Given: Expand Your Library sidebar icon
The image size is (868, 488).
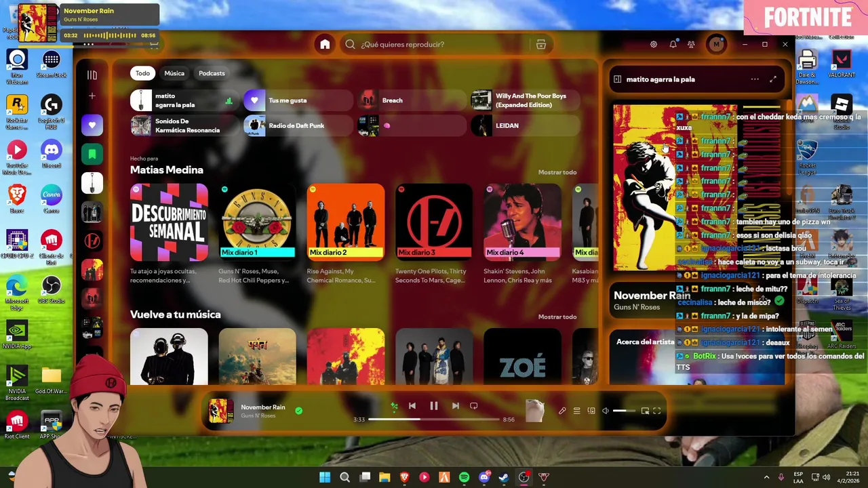Looking at the screenshot, I should (x=92, y=75).
